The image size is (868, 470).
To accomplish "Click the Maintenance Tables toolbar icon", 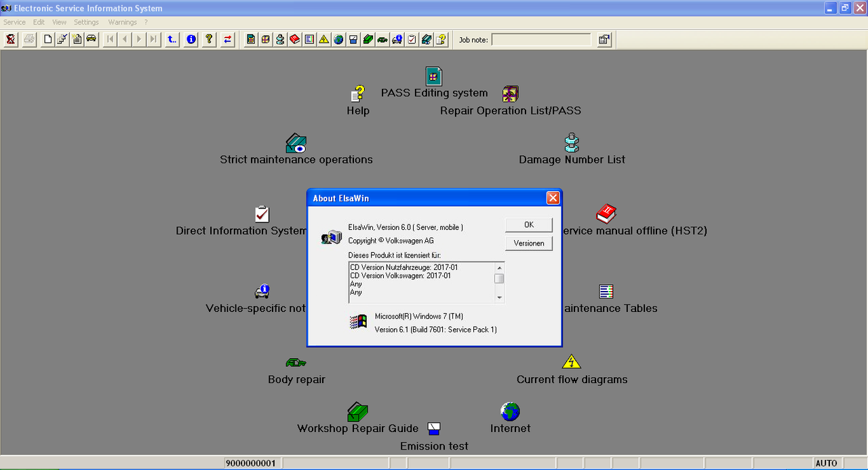I will pyautogui.click(x=309, y=39).
